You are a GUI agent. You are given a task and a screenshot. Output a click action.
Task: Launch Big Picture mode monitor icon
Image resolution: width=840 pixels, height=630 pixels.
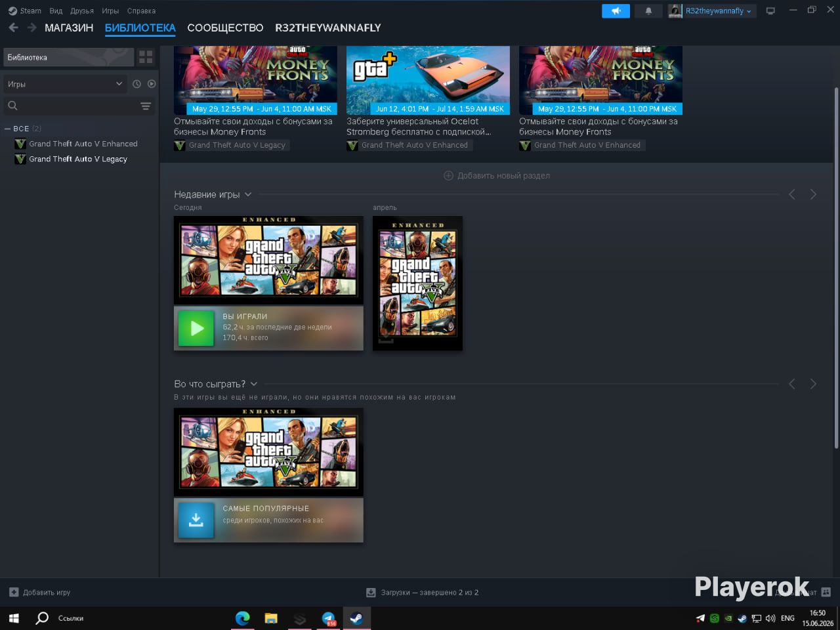[x=770, y=11]
